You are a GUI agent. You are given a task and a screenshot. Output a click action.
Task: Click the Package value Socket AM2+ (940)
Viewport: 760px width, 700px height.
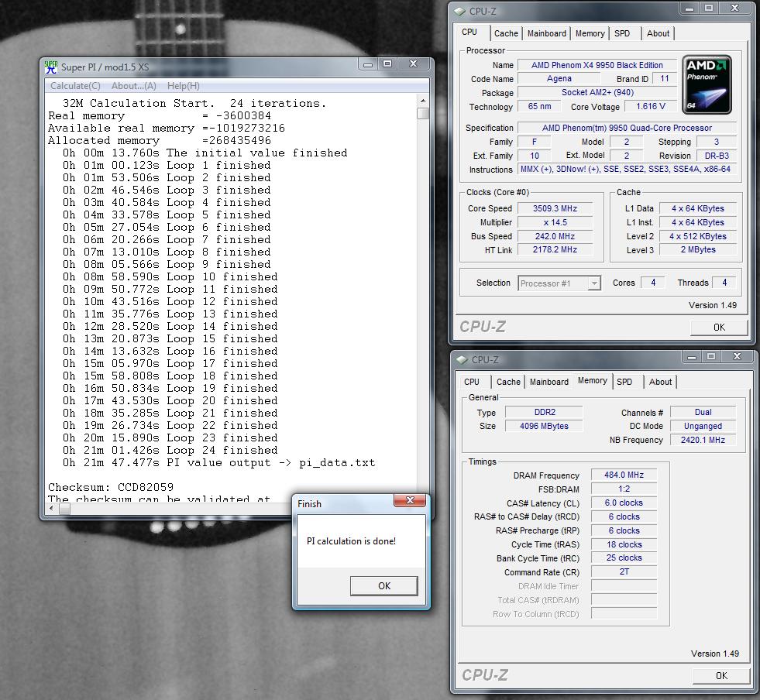pos(597,92)
